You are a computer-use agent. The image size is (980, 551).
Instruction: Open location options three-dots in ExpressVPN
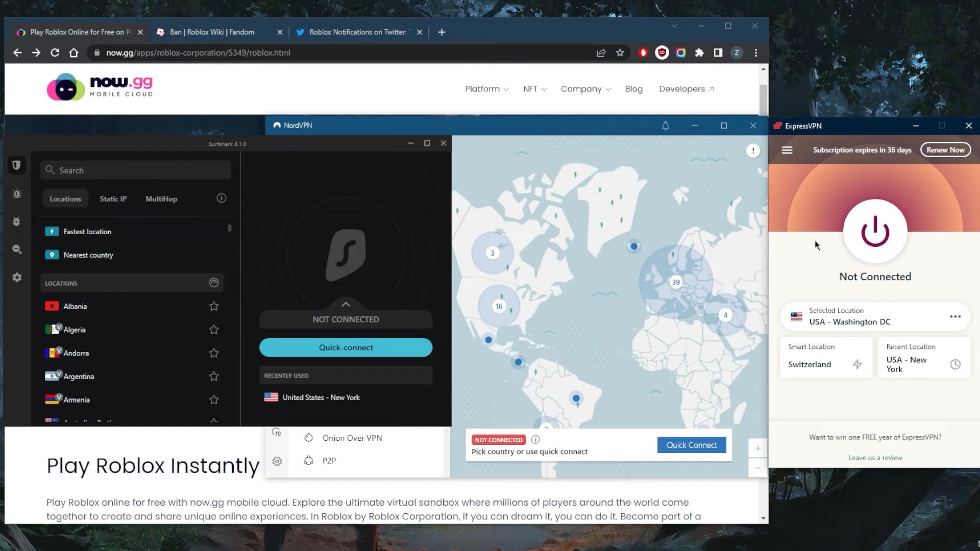coord(955,316)
